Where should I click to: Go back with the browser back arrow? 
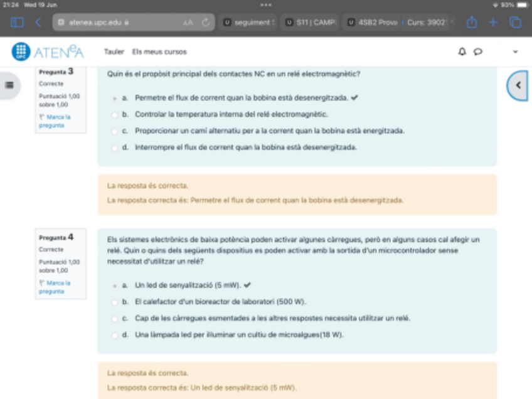coord(38,23)
